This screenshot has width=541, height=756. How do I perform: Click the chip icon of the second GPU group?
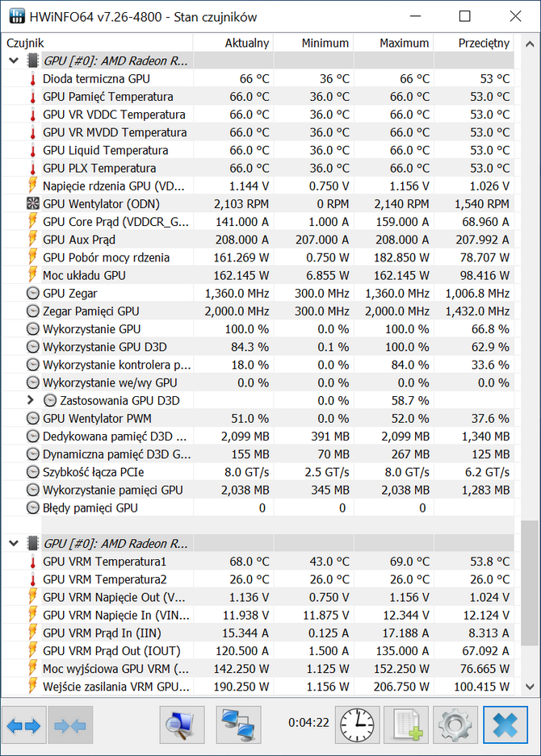33,543
